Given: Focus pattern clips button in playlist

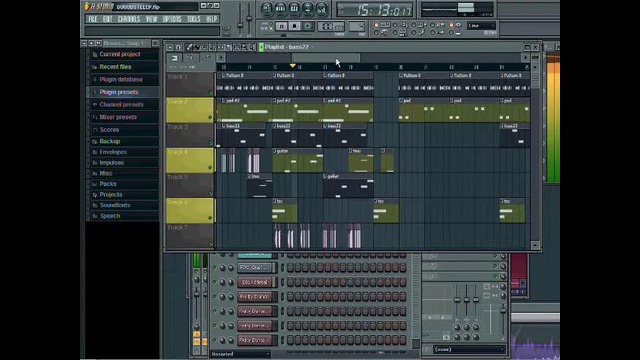Looking at the screenshot, I should 175,58.
